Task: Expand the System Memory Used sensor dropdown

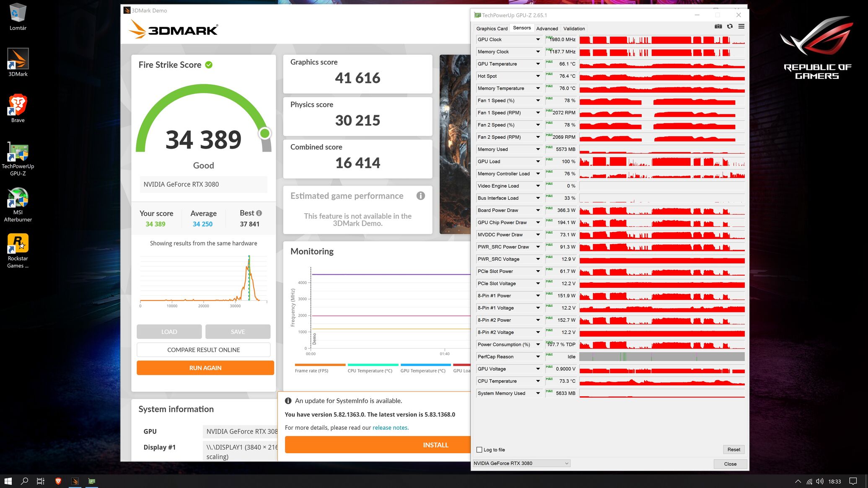Action: [538, 393]
